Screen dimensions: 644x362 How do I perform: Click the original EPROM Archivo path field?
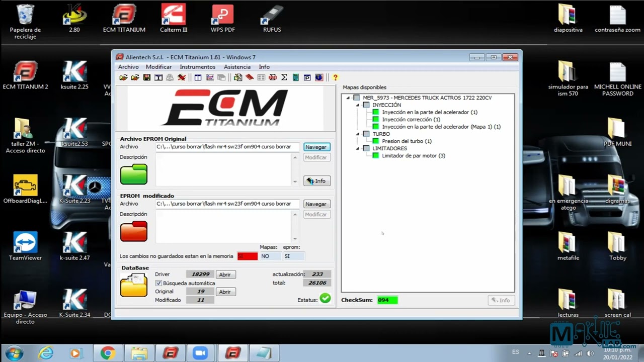click(x=227, y=147)
